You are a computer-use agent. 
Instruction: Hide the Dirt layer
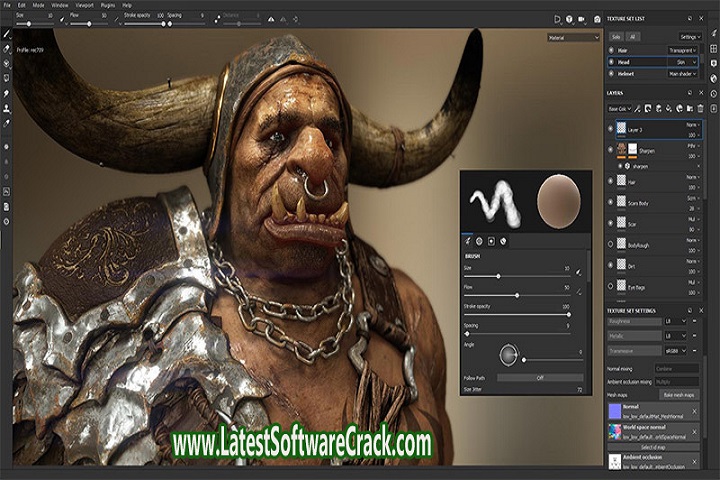[611, 265]
